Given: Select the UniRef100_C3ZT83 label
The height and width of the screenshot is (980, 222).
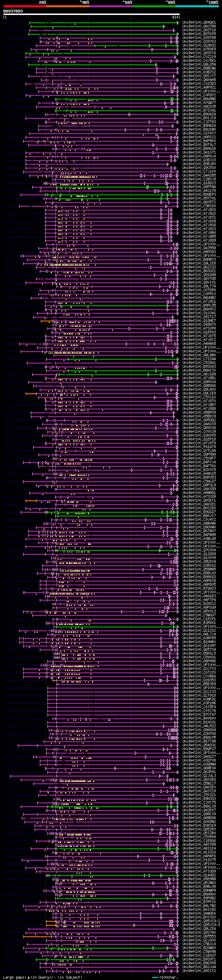Looking at the screenshot, I should click(199, 122).
